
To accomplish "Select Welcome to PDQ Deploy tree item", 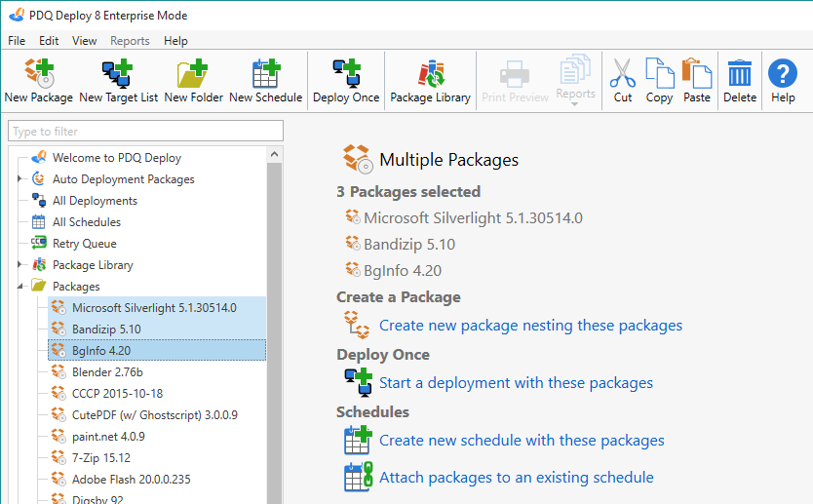I will coord(117,158).
